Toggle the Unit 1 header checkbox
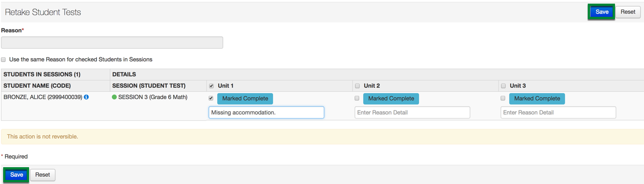Screen dimensions: 644x184 211,86
